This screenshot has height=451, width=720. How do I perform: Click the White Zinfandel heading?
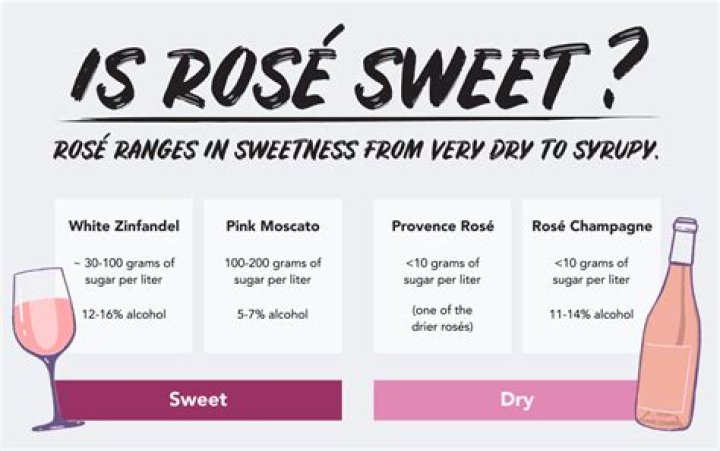tap(124, 226)
